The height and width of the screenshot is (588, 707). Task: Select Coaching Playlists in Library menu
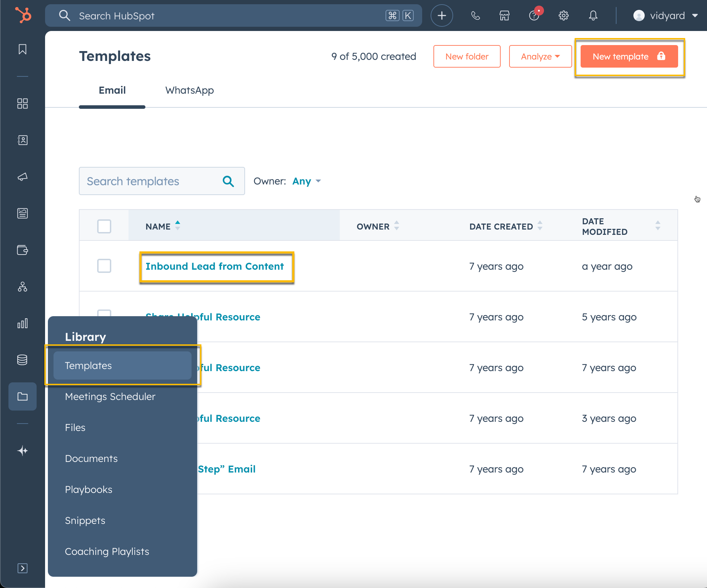(x=107, y=551)
